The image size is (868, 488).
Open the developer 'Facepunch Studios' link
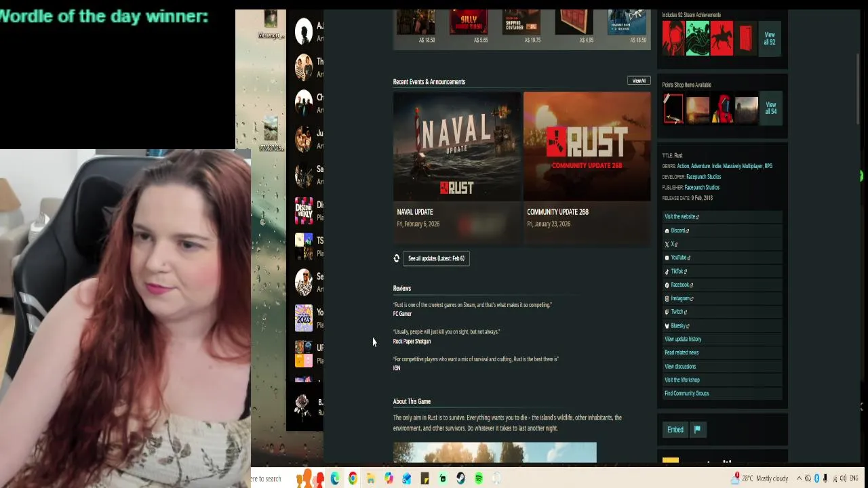coord(703,177)
